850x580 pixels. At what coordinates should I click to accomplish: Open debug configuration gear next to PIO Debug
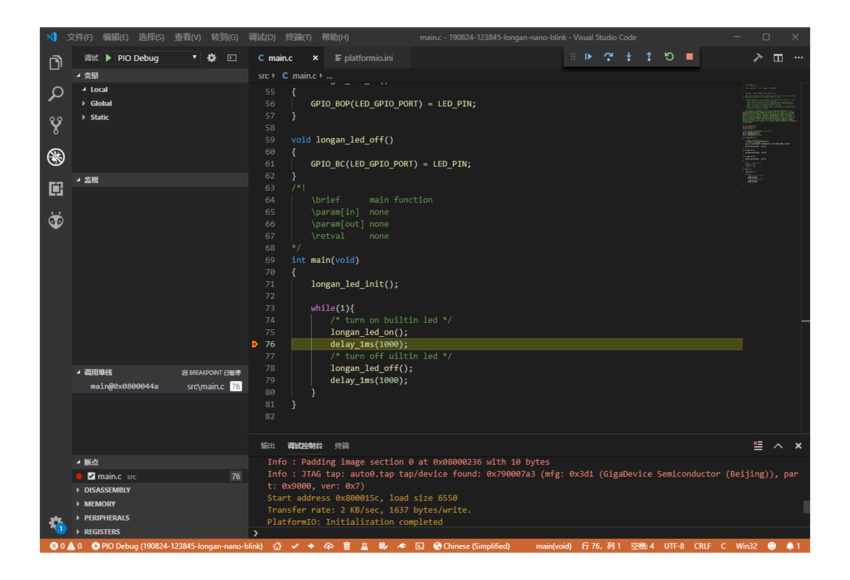click(x=212, y=58)
